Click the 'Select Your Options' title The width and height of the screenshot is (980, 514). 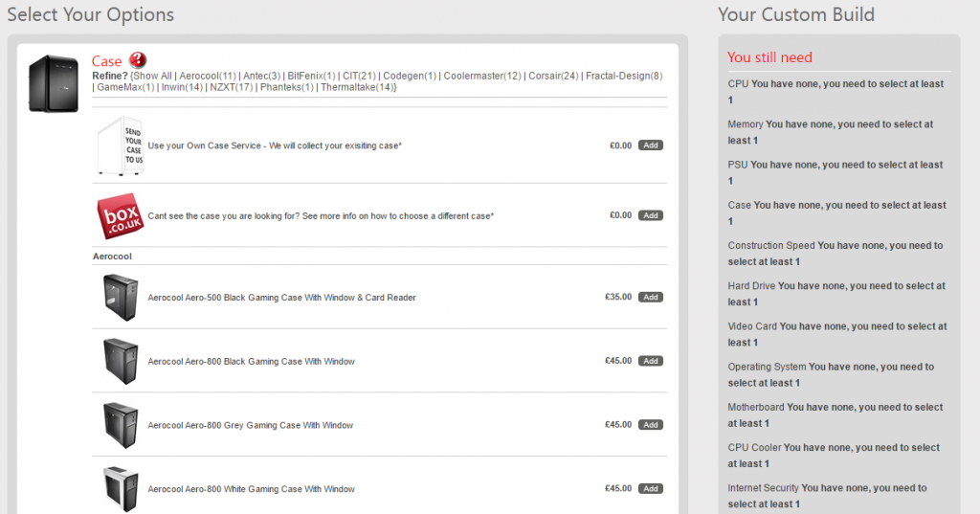tap(91, 14)
